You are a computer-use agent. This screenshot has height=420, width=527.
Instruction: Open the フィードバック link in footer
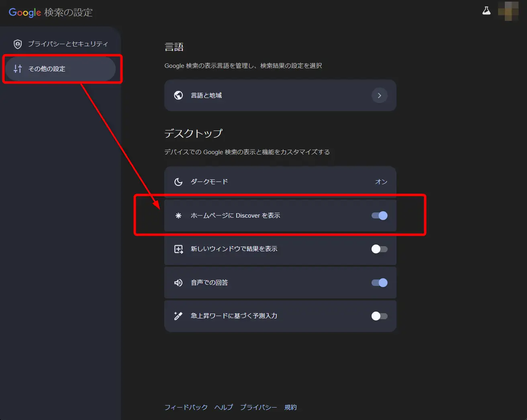pyautogui.click(x=186, y=407)
